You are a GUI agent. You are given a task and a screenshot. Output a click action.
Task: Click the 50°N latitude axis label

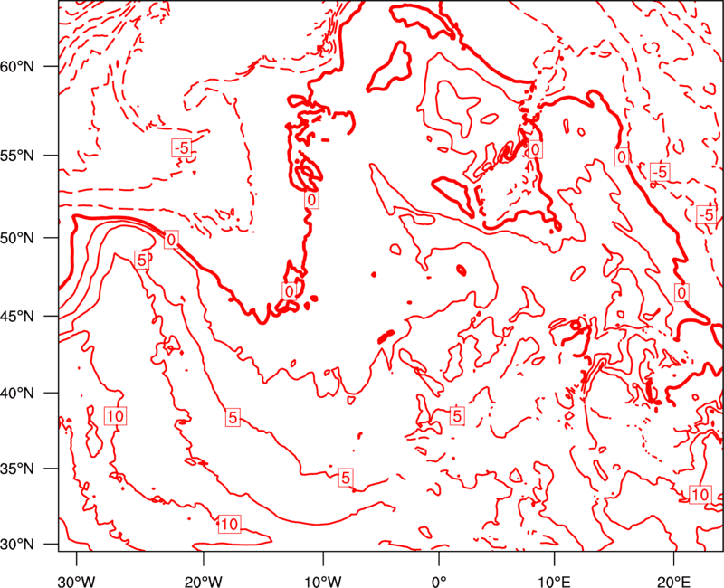17,238
